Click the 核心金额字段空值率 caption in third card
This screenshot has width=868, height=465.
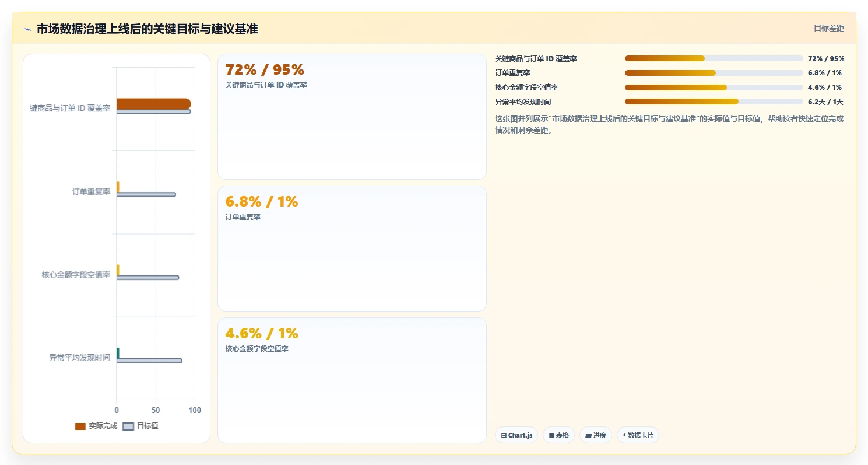(256, 349)
